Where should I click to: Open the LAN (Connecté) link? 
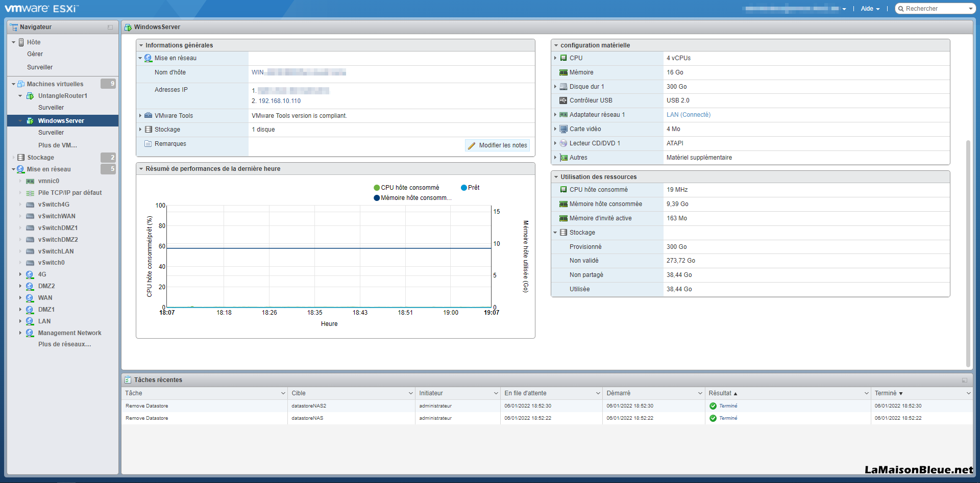[x=689, y=115]
